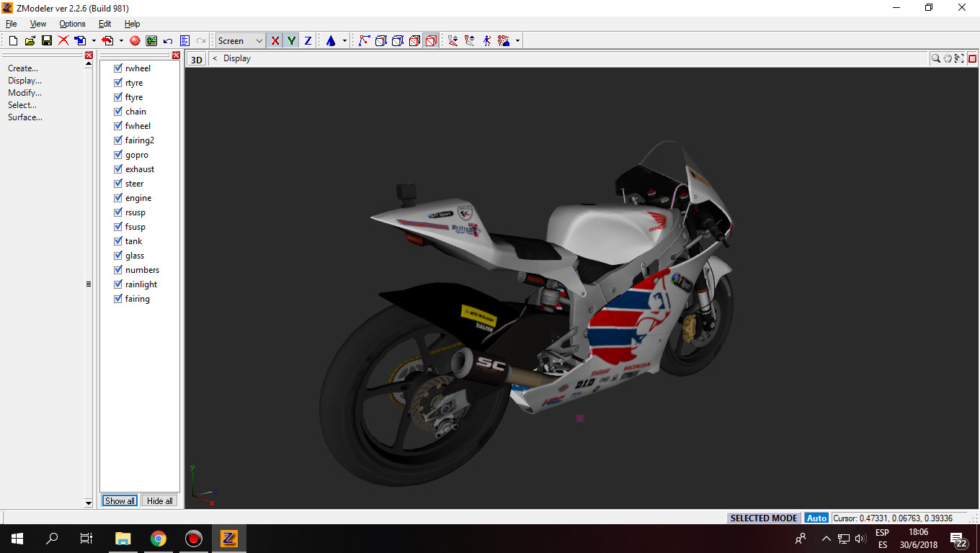Screen dimensions: 980x553
Task: Open the Edit menu
Action: [x=104, y=24]
